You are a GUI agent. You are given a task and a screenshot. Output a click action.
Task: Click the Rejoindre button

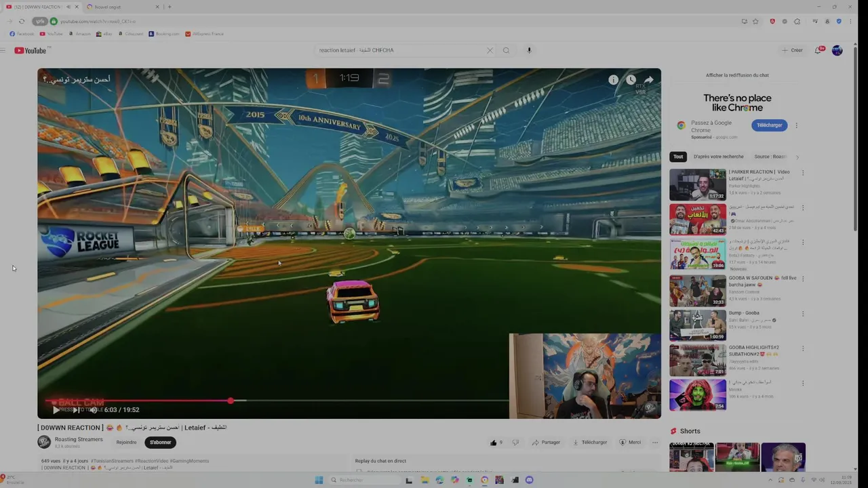coord(126,443)
